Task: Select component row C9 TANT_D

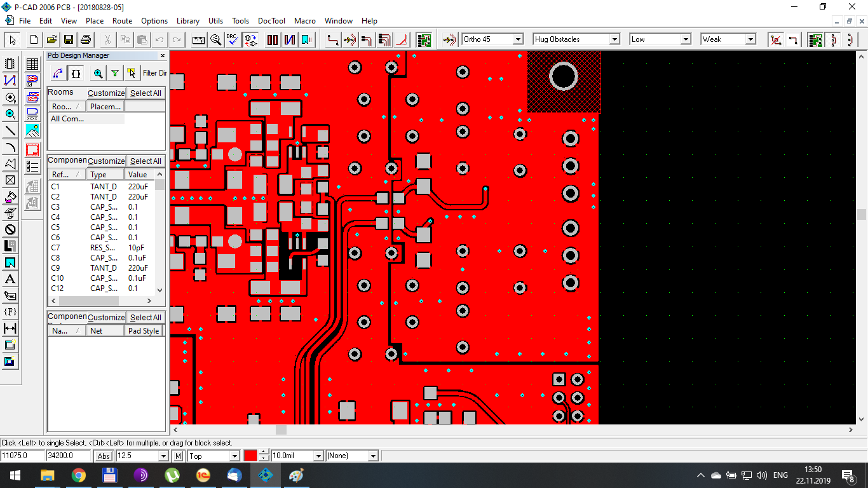Action: [x=102, y=268]
